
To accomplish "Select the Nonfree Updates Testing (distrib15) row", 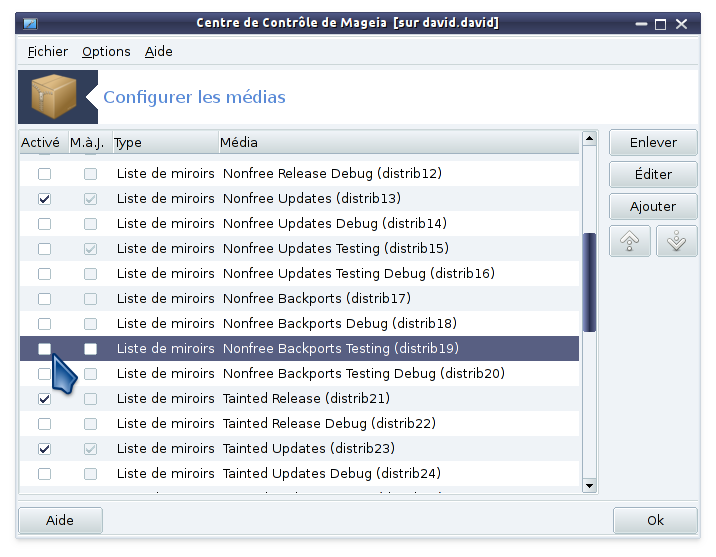I will (299, 248).
